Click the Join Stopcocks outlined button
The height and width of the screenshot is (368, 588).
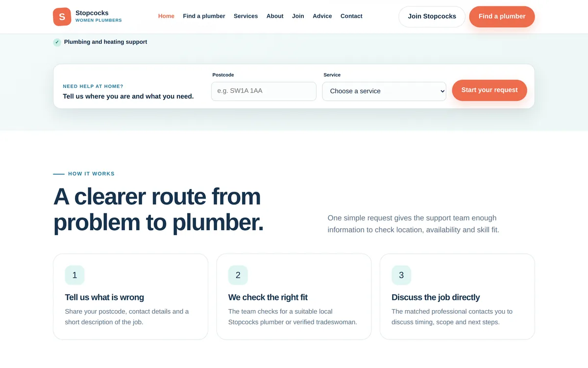(432, 17)
